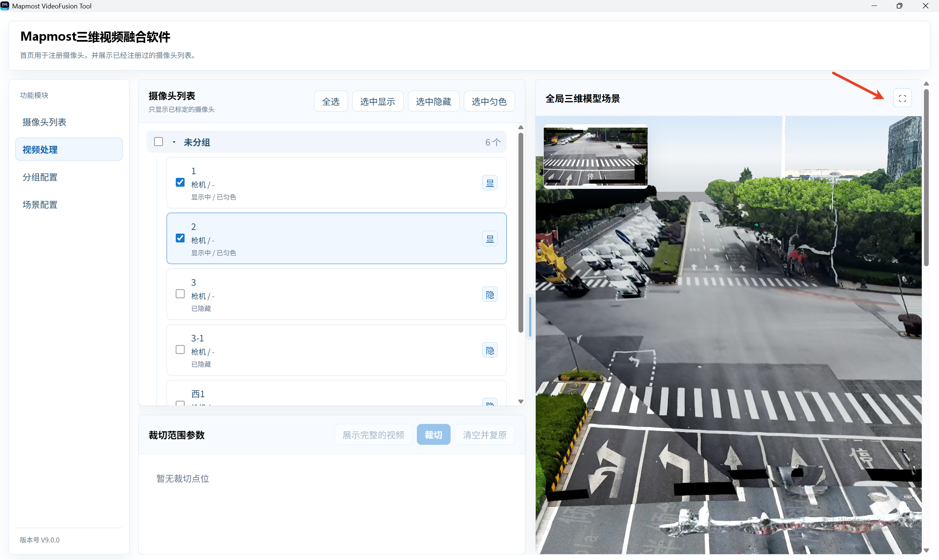
Task: Click the 6 个 count label
Action: click(493, 143)
